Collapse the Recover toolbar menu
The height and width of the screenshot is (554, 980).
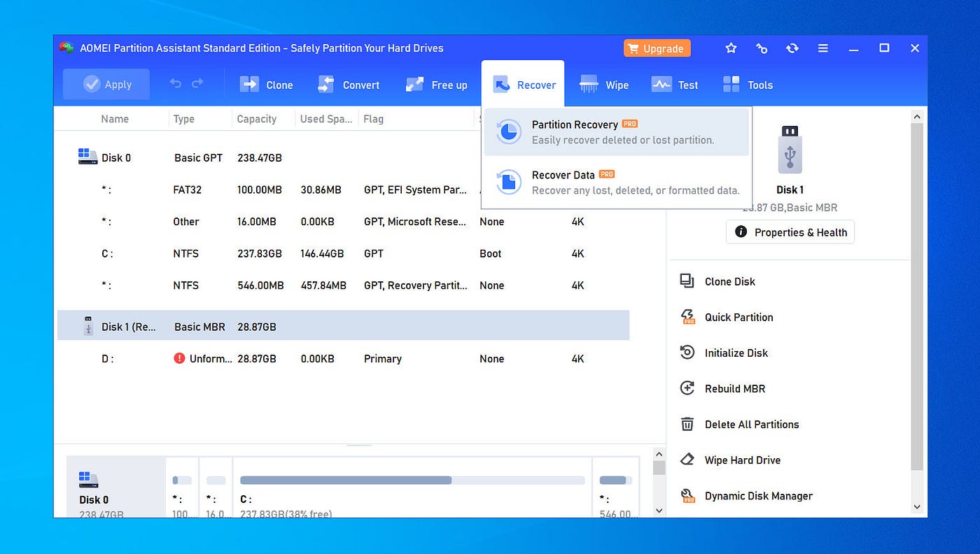523,85
